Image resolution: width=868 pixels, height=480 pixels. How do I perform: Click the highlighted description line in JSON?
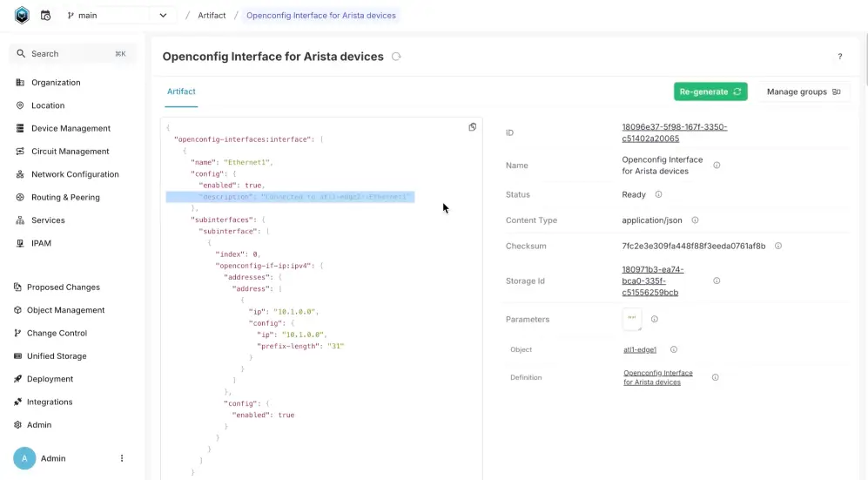(x=290, y=197)
